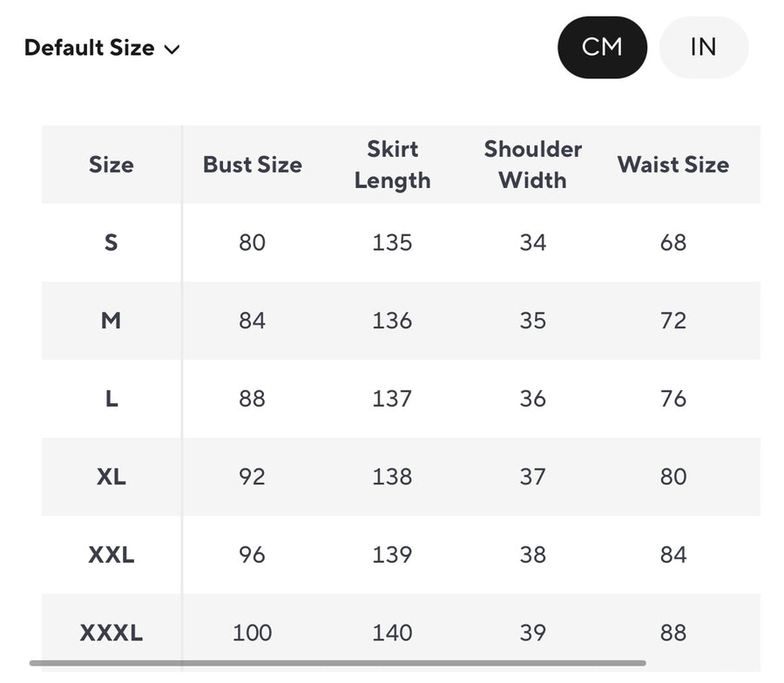Screen dimensions: 784x683
Task: Click the bust value 80 for size S
Action: point(252,242)
